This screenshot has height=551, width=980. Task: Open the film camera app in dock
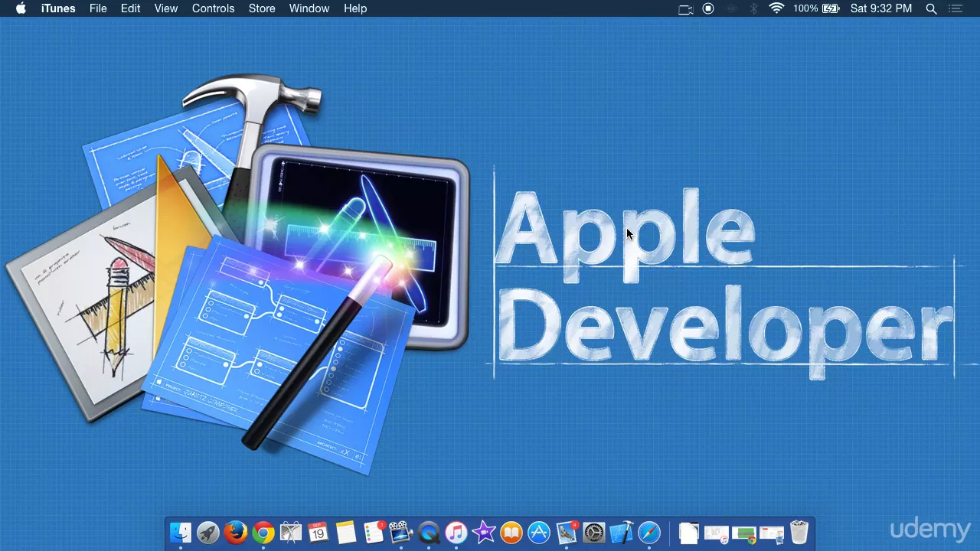click(x=401, y=533)
